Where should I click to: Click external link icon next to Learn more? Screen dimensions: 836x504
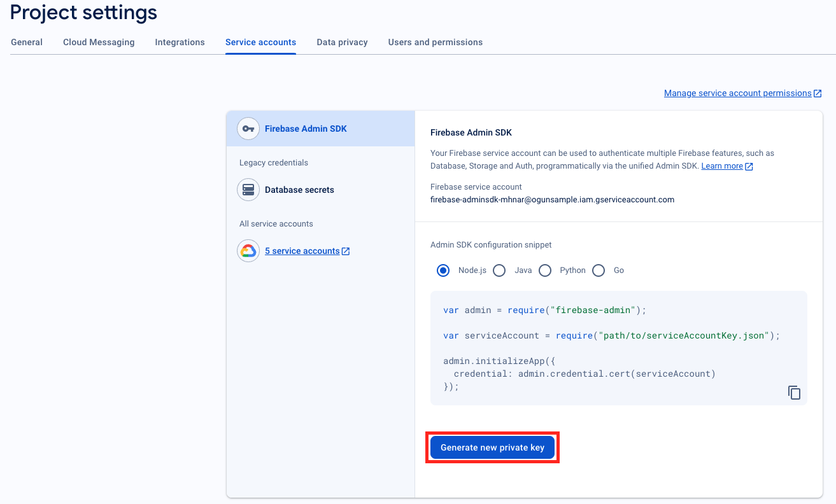point(749,166)
